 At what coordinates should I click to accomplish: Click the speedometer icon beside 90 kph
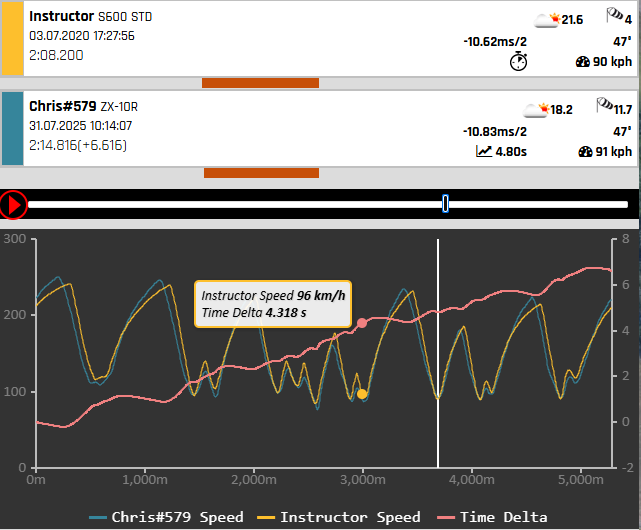pyautogui.click(x=585, y=62)
